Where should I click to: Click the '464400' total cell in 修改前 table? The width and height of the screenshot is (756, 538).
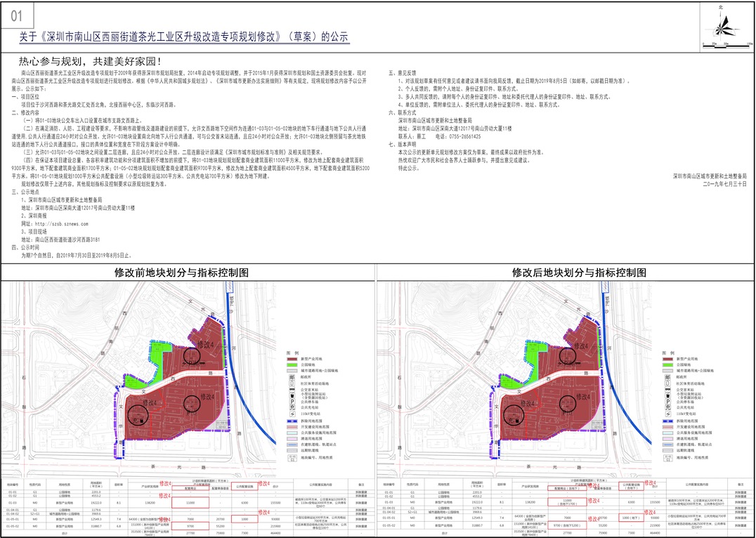[278, 532]
